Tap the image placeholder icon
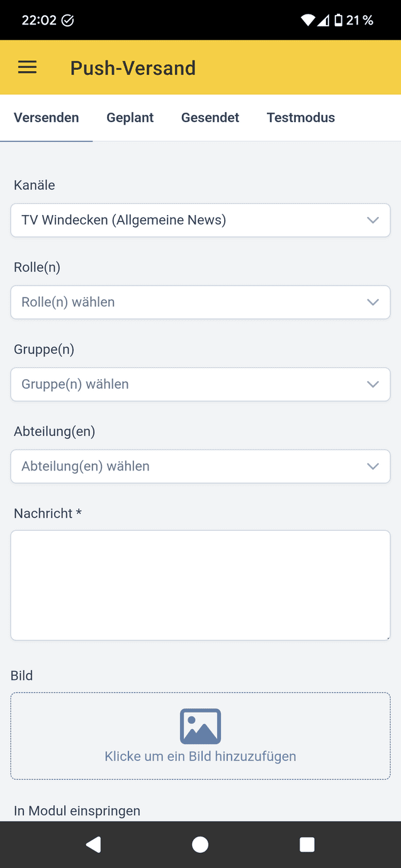The width and height of the screenshot is (401, 868). point(200,726)
